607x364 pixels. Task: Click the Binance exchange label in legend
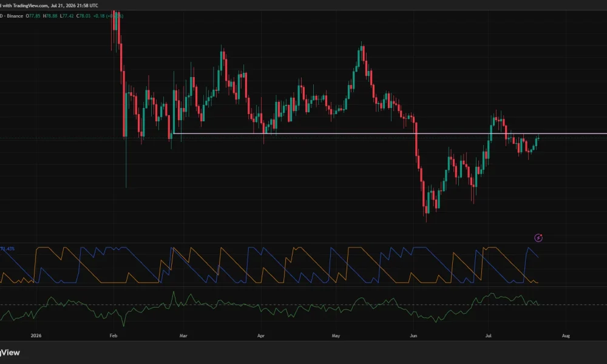pyautogui.click(x=15, y=16)
